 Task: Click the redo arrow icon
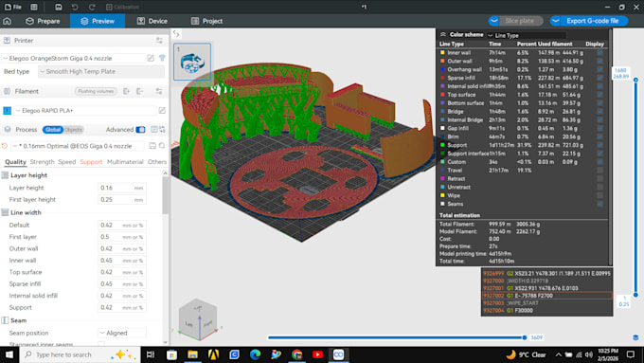click(92, 7)
